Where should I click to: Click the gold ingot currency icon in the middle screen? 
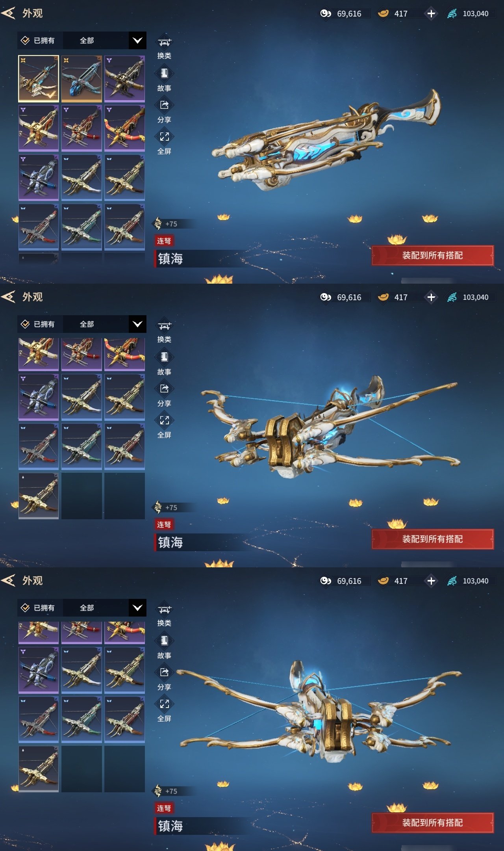[x=383, y=297]
